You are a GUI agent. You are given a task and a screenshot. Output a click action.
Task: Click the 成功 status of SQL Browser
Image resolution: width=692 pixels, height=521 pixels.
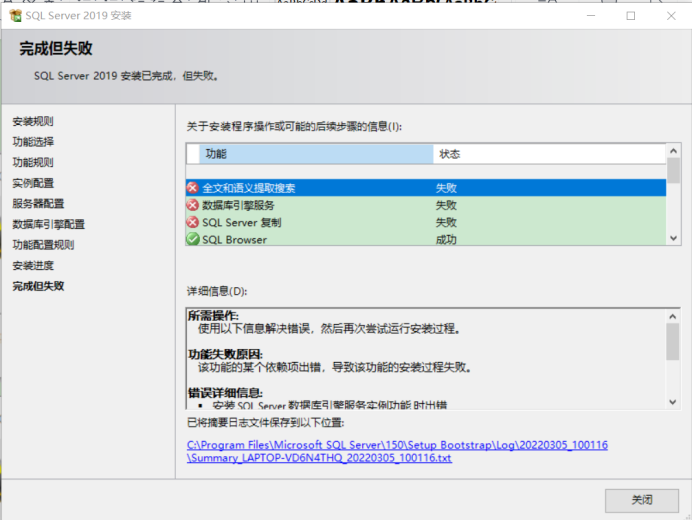[446, 240]
